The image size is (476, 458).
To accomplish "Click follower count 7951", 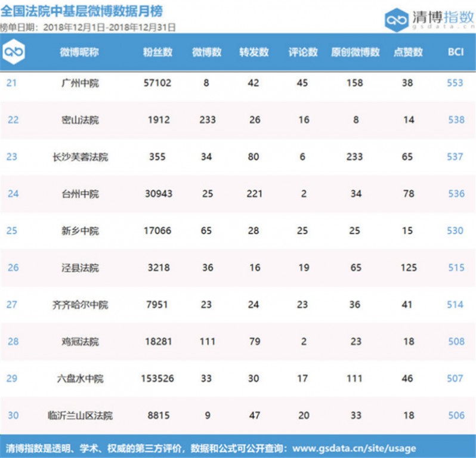I will tap(157, 304).
